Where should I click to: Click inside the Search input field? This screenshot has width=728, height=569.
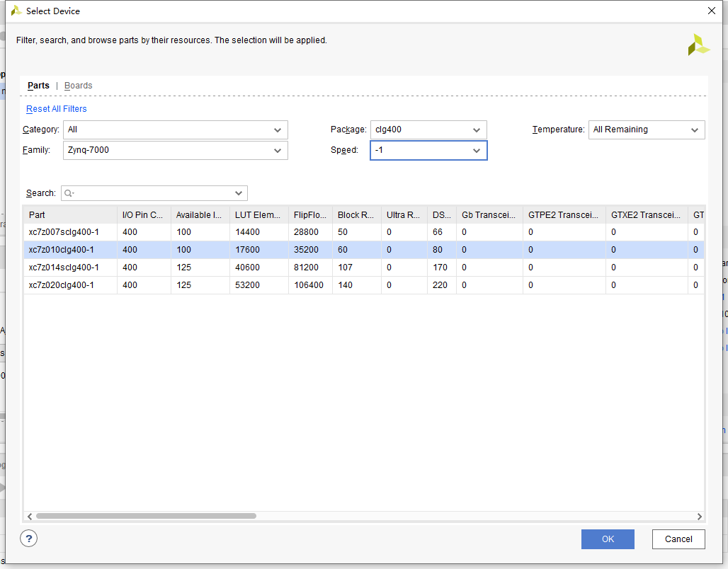coord(153,193)
